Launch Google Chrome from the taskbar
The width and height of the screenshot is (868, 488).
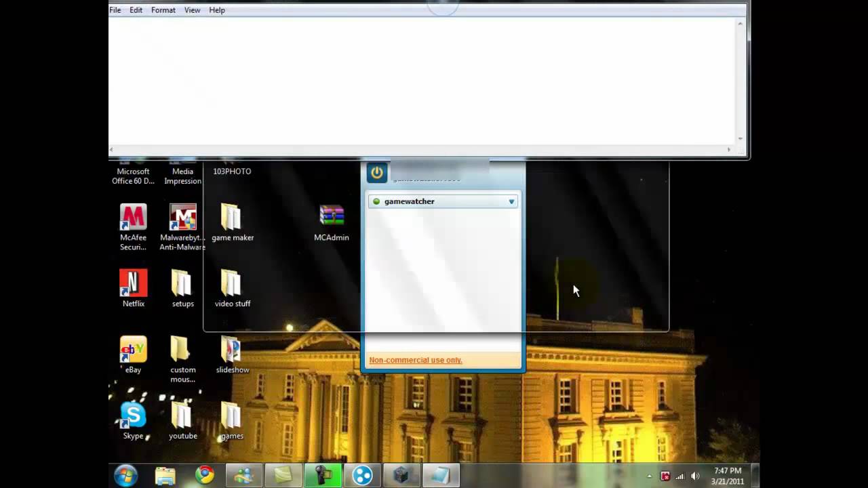coord(205,476)
